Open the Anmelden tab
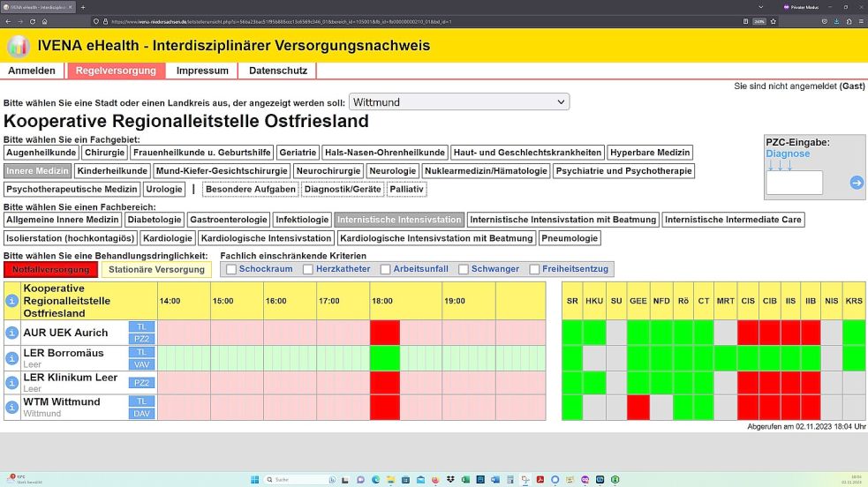This screenshot has height=487, width=868. tap(32, 71)
